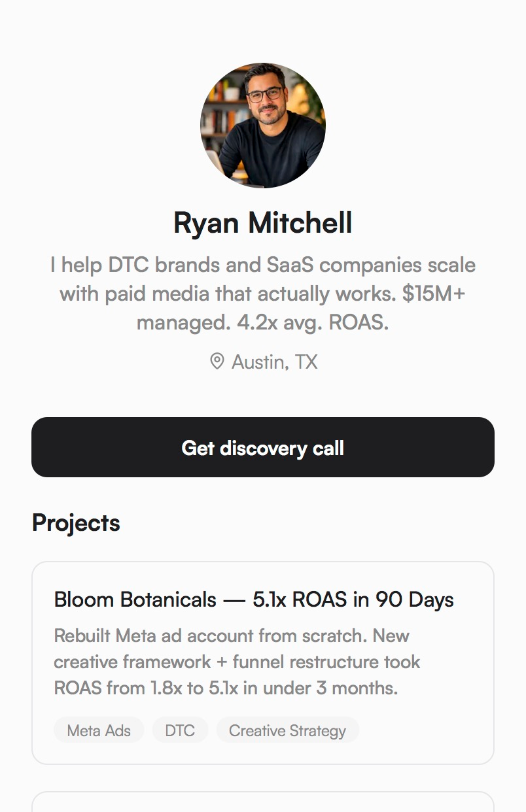Viewport: 526px width, 812px height.
Task: Click the "Austin, TX" location text
Action: point(274,362)
